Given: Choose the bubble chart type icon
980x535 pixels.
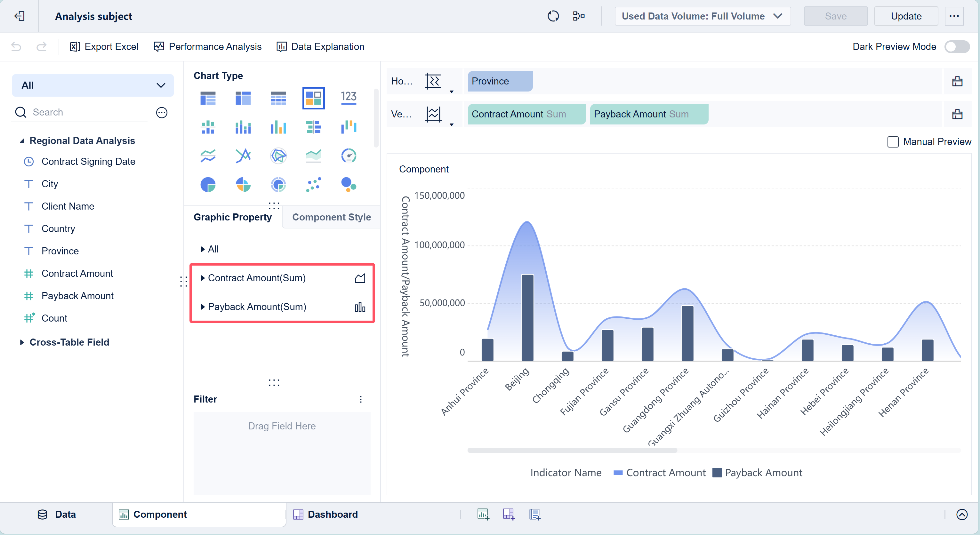Looking at the screenshot, I should tap(349, 185).
